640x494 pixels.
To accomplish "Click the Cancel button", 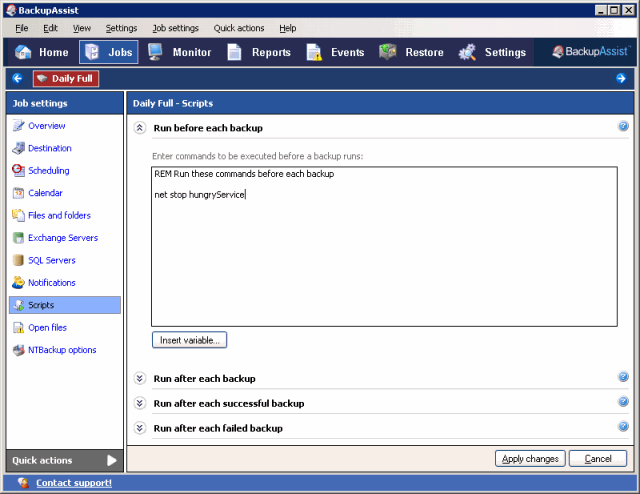I will tap(598, 459).
